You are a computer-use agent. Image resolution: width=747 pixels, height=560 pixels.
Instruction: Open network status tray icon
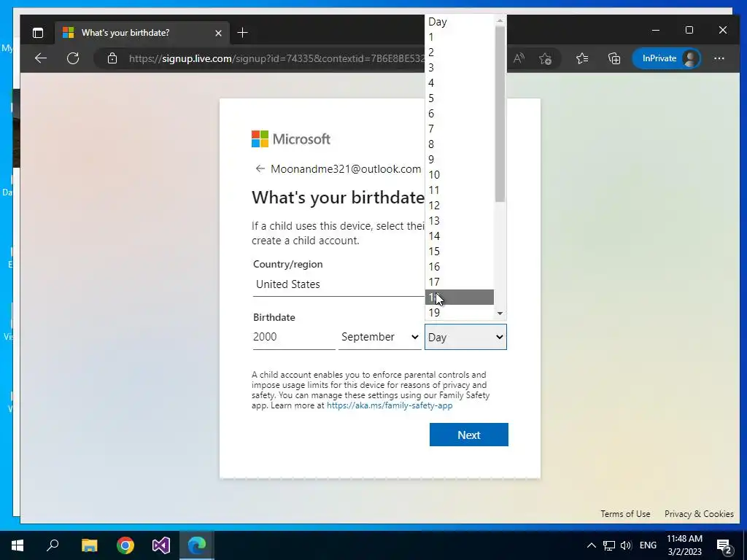(609, 545)
